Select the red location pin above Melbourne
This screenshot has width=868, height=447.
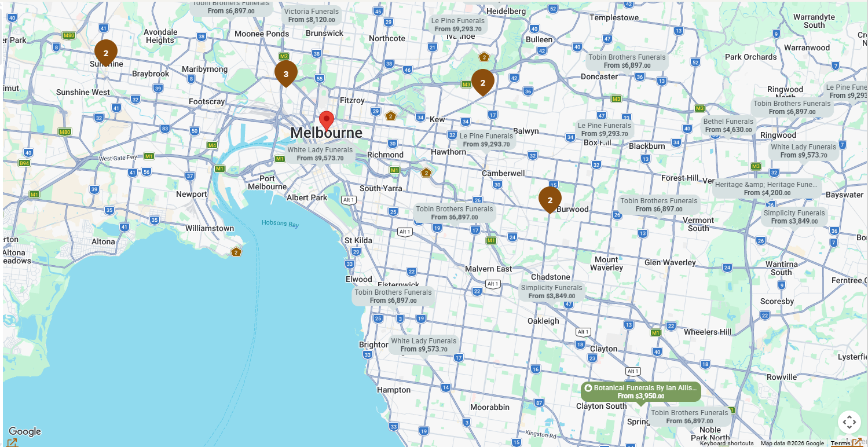327,120
